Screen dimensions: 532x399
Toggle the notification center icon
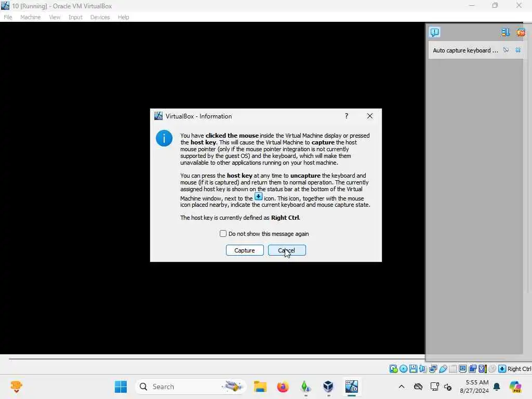[x=435, y=32]
